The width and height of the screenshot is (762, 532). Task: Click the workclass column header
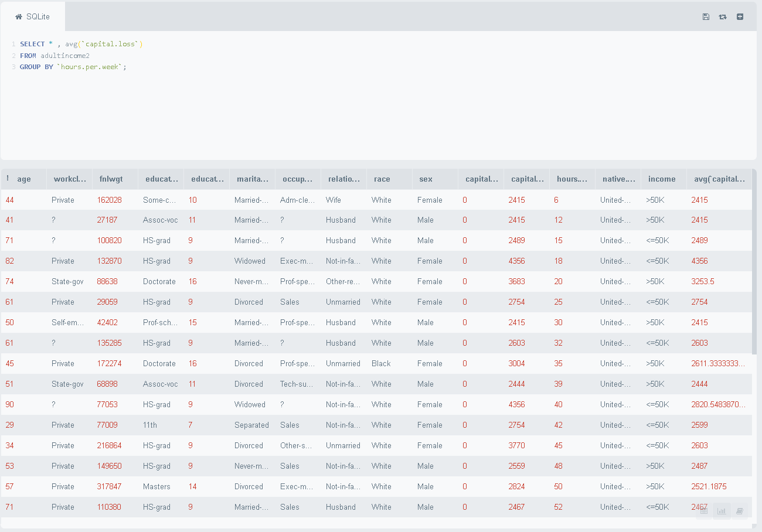(69, 179)
